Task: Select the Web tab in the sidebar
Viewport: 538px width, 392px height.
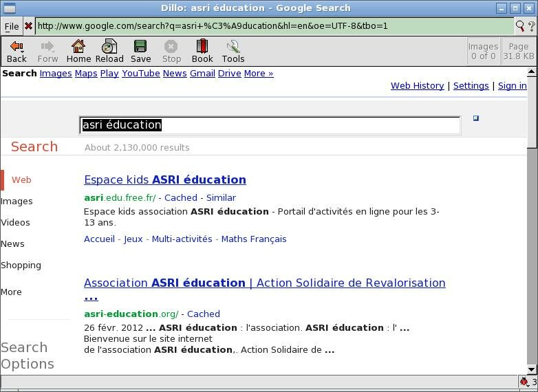Action: (21, 179)
